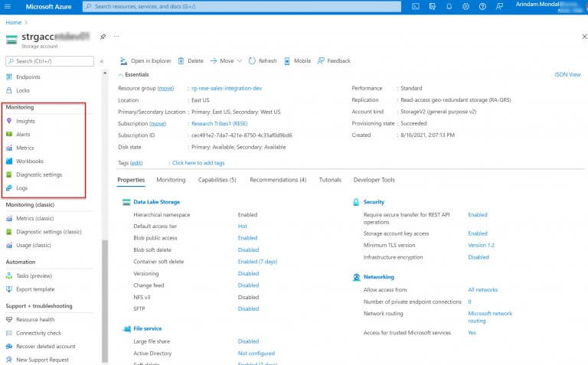Viewport: 588px width, 365px height.
Task: Open Cloud Shell from the top bar
Action: pyautogui.click(x=416, y=6)
